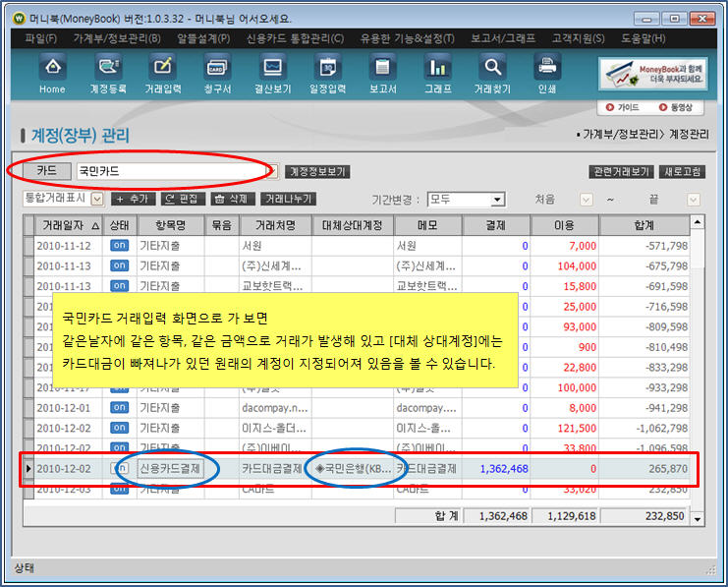Open the Home toolbar icon
This screenshot has width=728, height=587.
pos(52,74)
